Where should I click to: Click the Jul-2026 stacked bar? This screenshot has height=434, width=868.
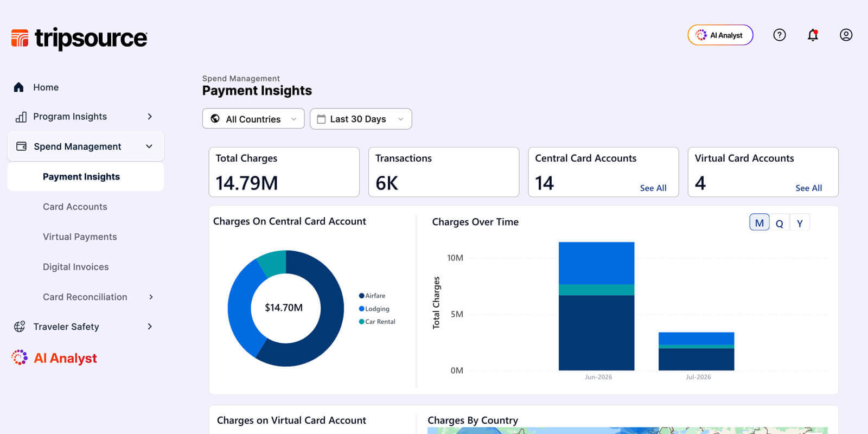[697, 352]
